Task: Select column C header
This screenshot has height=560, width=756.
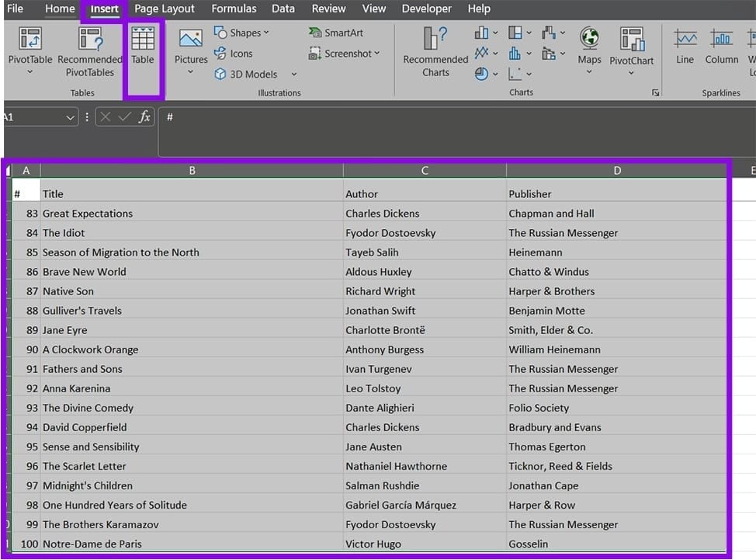Action: (425, 170)
